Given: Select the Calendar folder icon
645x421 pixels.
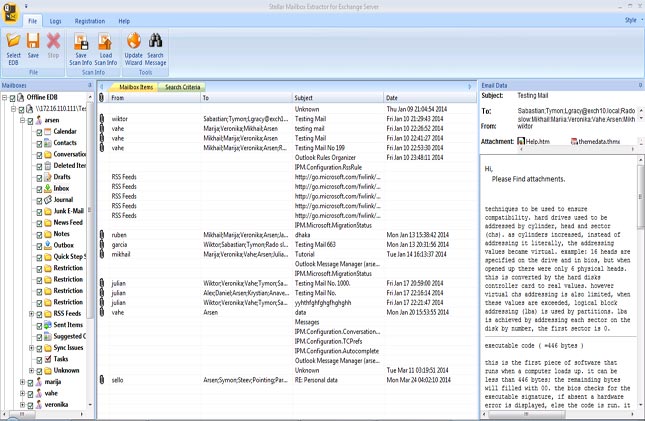Looking at the screenshot, I should (x=48, y=131).
